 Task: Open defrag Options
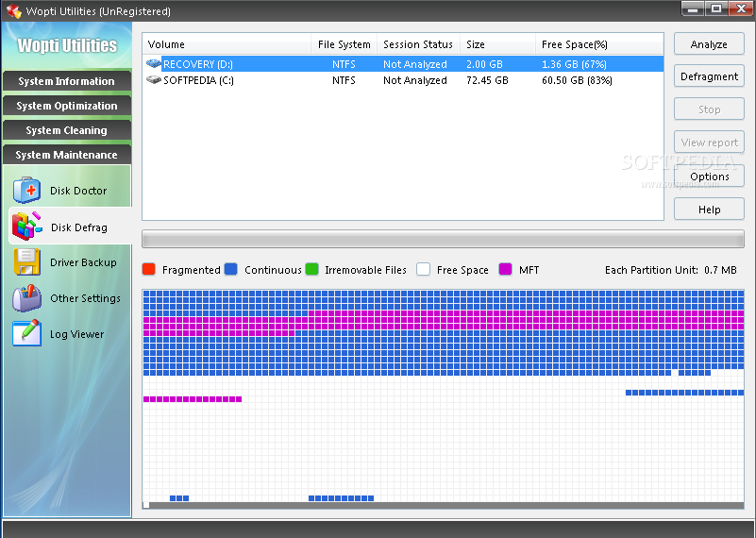click(x=709, y=177)
